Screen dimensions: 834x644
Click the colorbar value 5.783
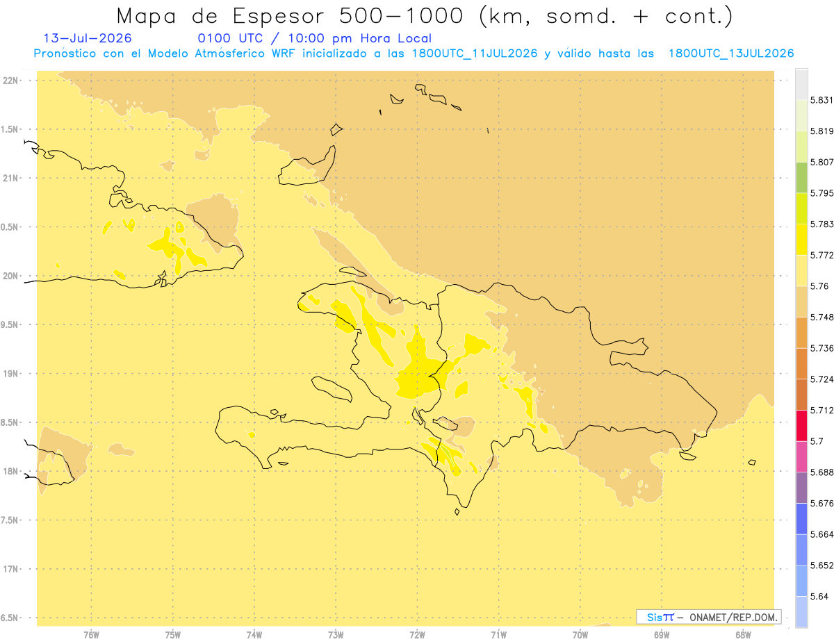click(822, 224)
